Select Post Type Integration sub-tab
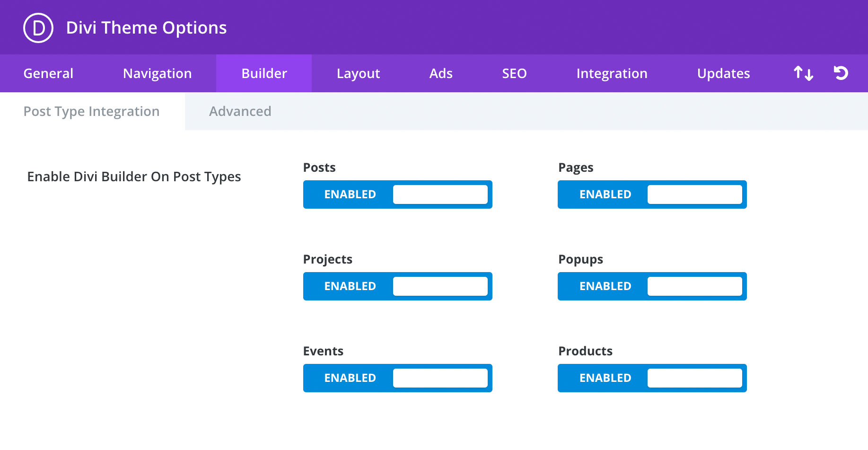Image resolution: width=868 pixels, height=450 pixels. 92,111
